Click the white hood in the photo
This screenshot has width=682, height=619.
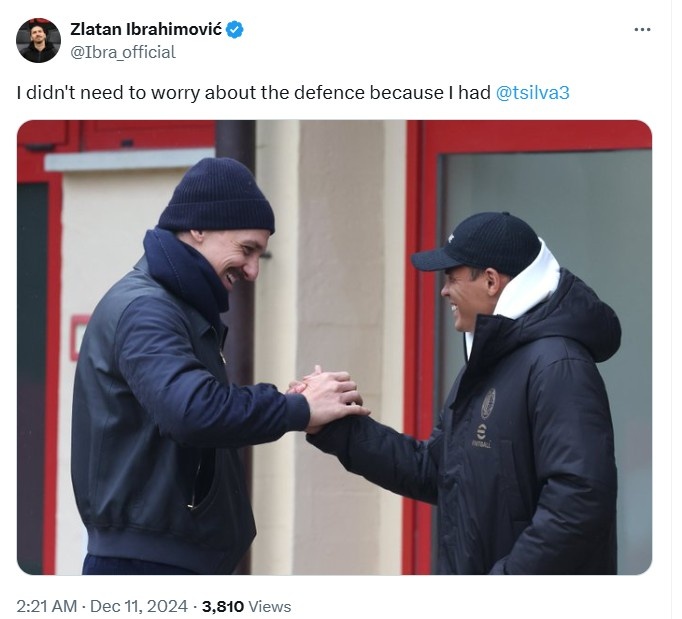tap(522, 284)
